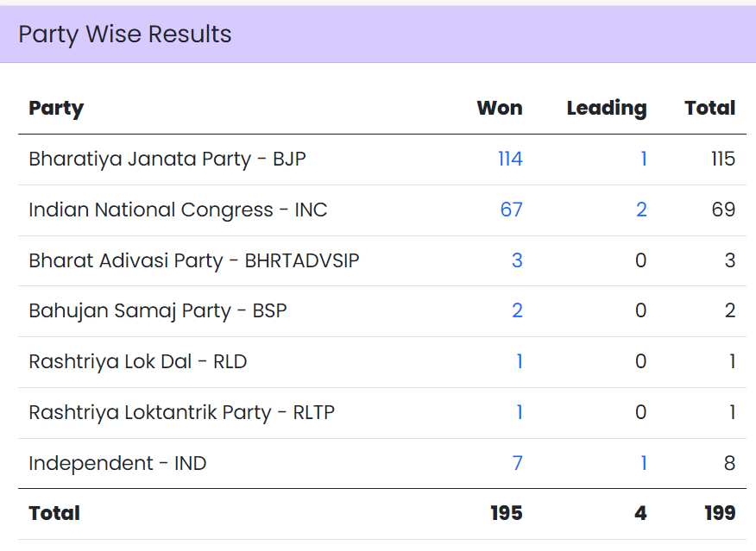The image size is (756, 551).
Task: Click Bharat Adivasi Party won count 3
Action: (x=517, y=261)
